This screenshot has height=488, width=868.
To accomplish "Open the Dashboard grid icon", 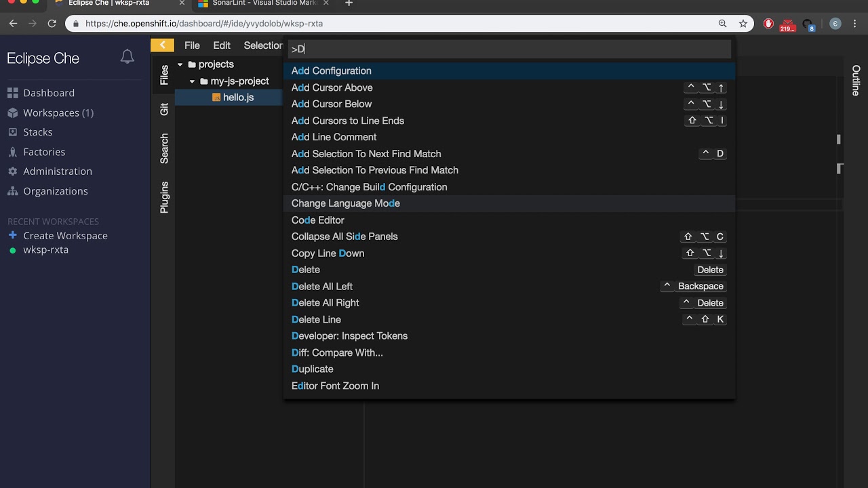I will point(12,93).
